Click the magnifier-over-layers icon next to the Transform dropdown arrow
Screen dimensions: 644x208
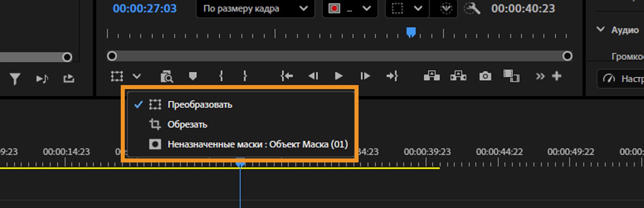point(166,76)
